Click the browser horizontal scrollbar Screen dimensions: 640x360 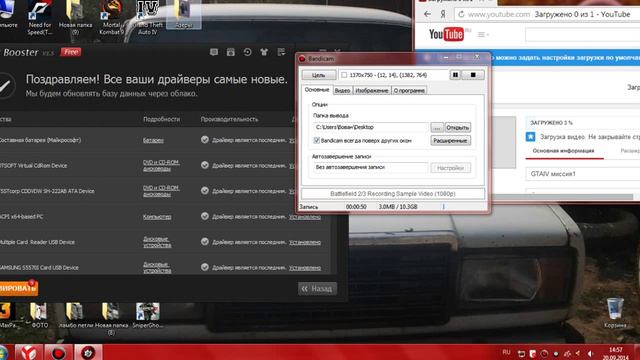point(563,197)
